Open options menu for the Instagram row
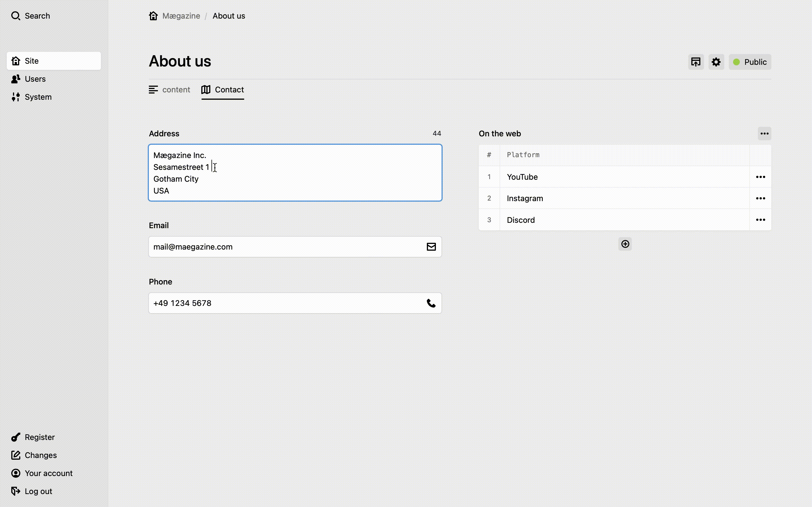This screenshot has height=507, width=812. click(x=760, y=198)
